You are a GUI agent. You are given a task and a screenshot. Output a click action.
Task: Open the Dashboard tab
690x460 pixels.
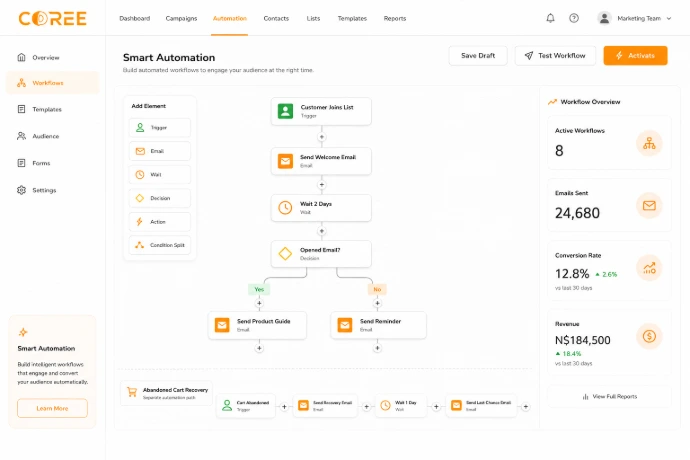pos(135,18)
